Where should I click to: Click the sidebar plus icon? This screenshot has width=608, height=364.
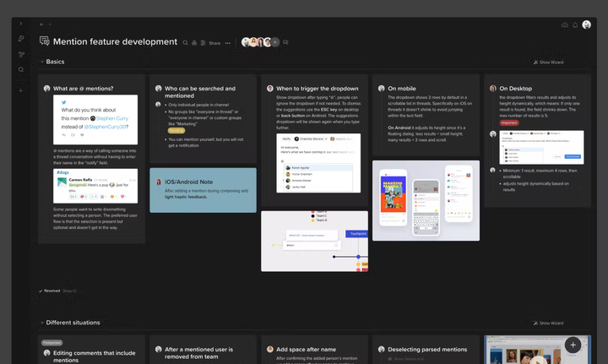21,90
